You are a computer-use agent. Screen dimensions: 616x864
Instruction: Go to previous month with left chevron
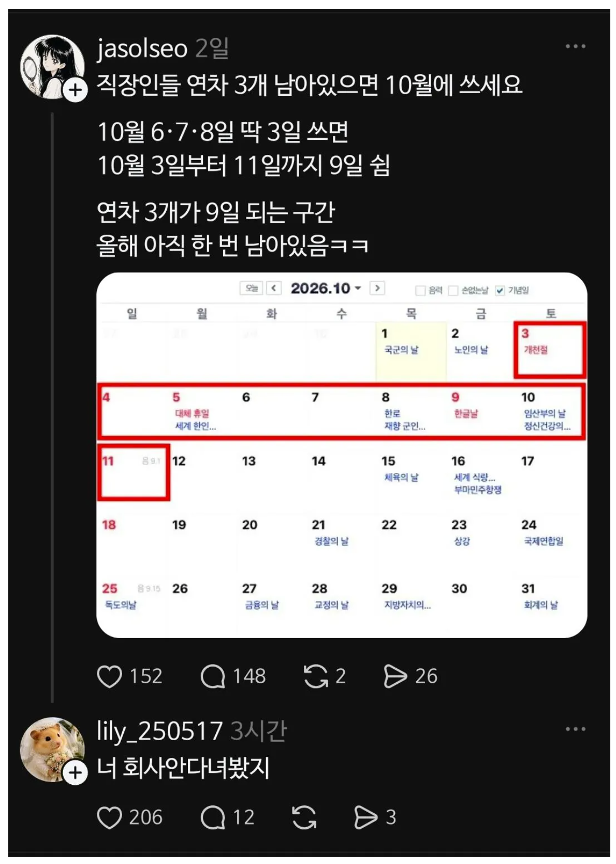coord(274,288)
